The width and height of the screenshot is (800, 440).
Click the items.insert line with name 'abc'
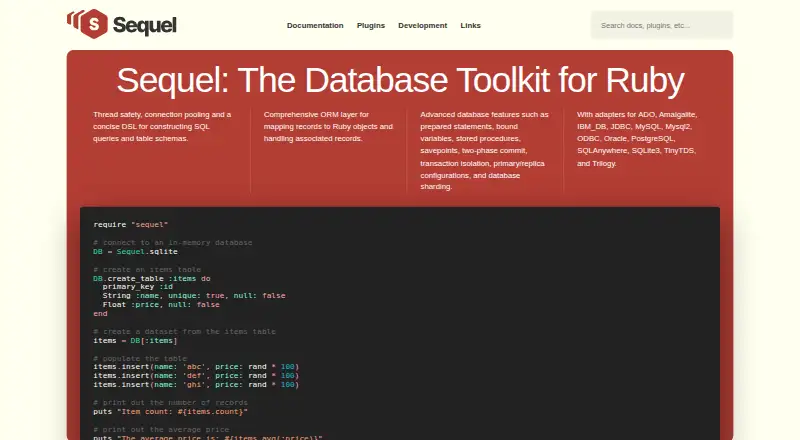(x=196, y=366)
